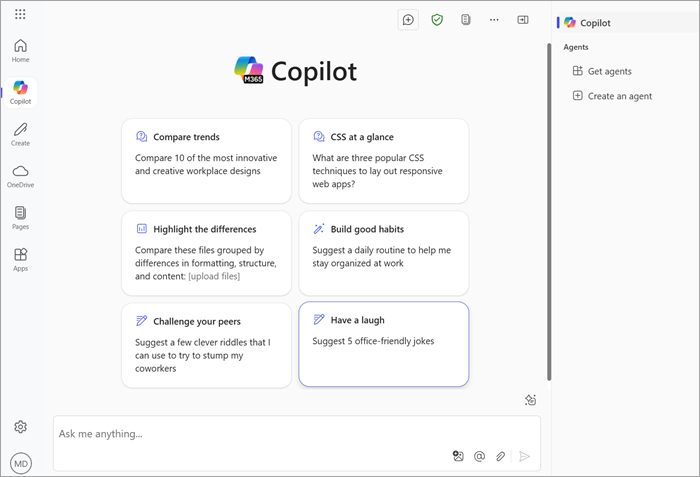700x477 pixels.
Task: Click the attach file paperclip icon
Action: coord(500,456)
